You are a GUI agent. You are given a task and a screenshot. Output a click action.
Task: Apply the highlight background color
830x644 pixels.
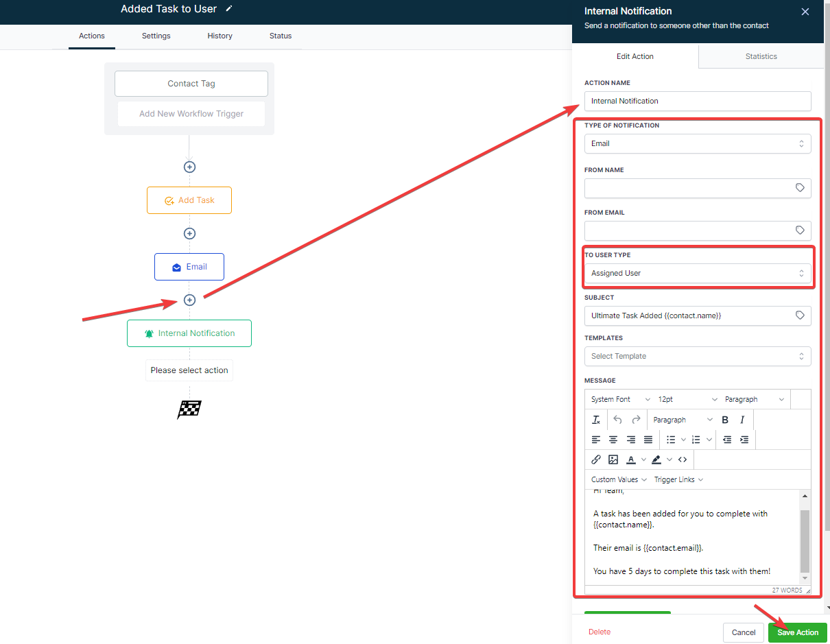pyautogui.click(x=656, y=460)
